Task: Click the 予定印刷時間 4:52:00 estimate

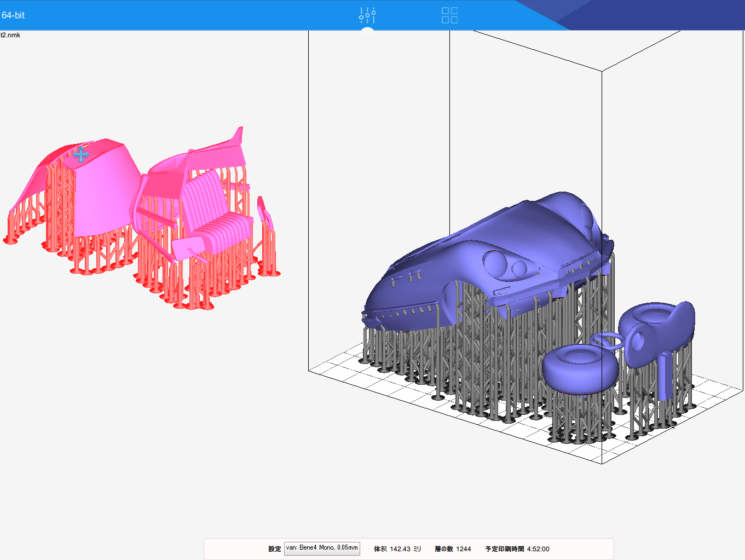Action: [517, 549]
